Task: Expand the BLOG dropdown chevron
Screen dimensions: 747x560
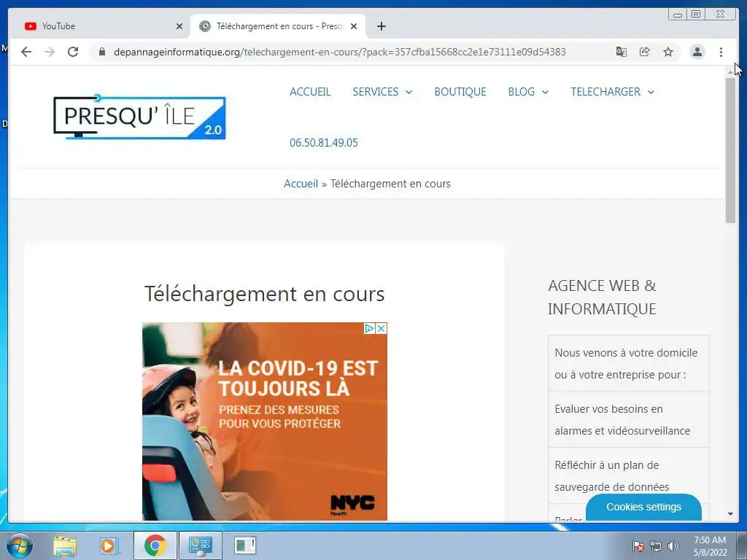Action: click(545, 92)
